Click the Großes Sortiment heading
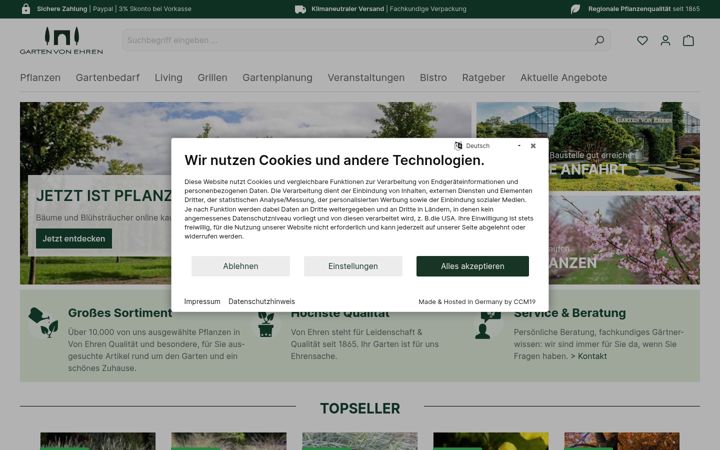Viewport: 720px width, 450px height. pyautogui.click(x=120, y=313)
